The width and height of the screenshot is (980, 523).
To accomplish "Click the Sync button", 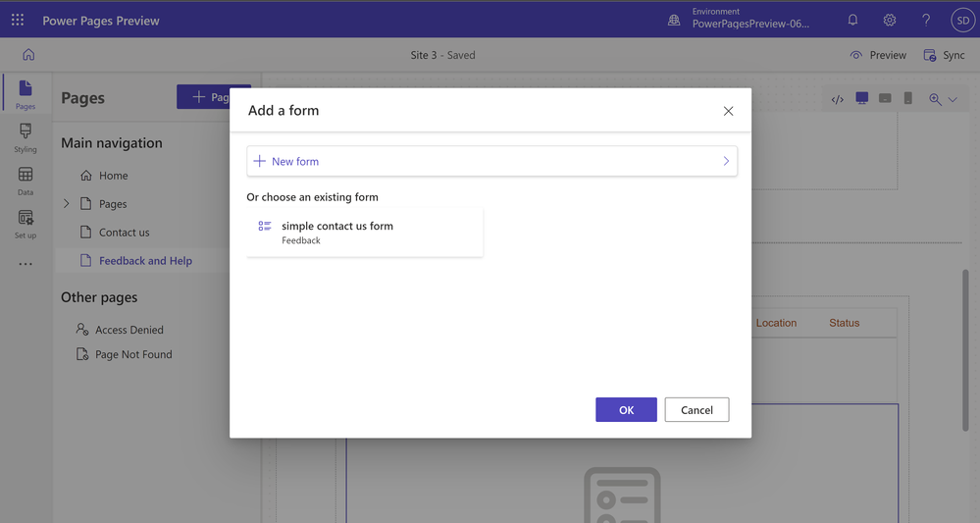I will (944, 55).
